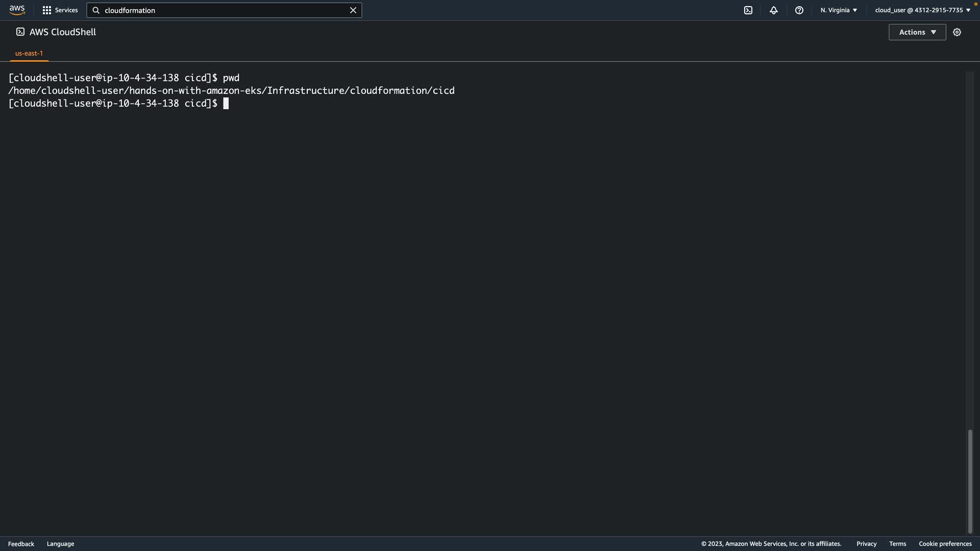Open Cookie preferences

[x=945, y=544]
